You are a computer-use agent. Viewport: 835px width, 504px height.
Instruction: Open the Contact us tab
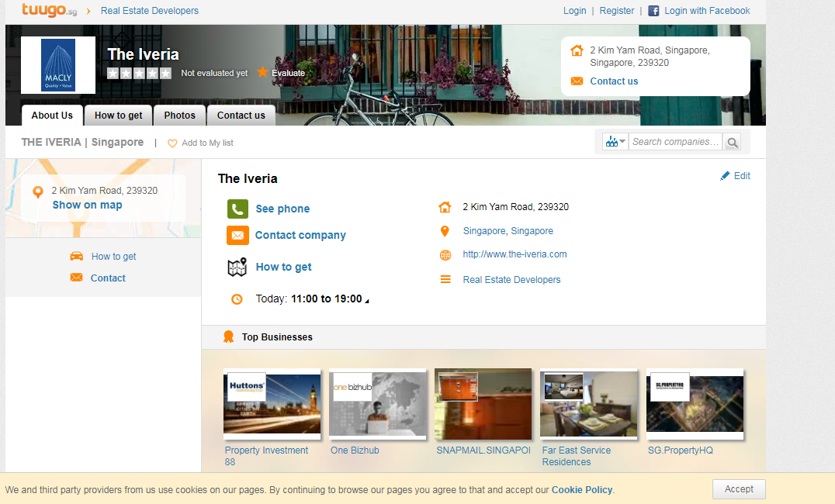tap(241, 116)
